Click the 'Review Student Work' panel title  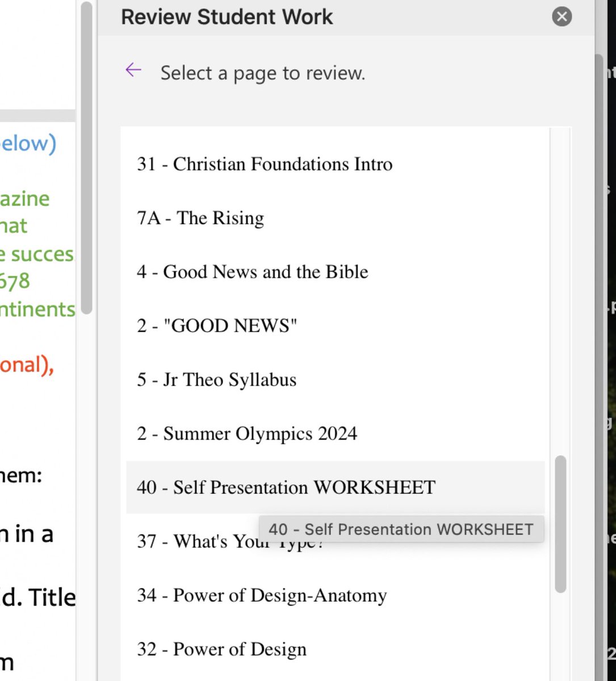click(x=227, y=17)
